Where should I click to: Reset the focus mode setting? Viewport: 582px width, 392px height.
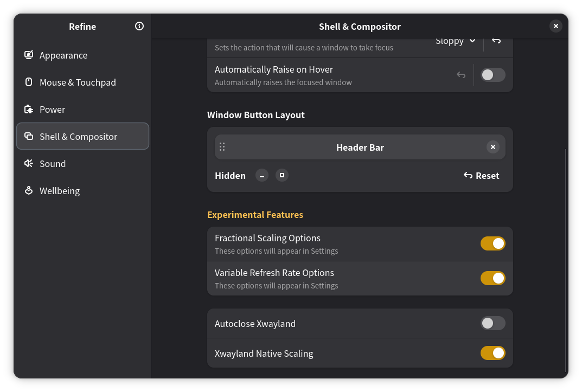pos(496,41)
